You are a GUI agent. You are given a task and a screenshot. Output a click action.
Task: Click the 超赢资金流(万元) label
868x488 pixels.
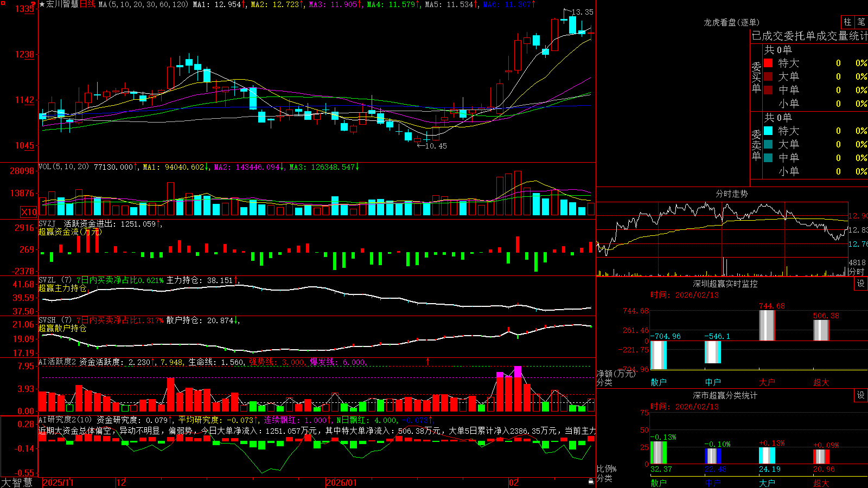[69, 232]
